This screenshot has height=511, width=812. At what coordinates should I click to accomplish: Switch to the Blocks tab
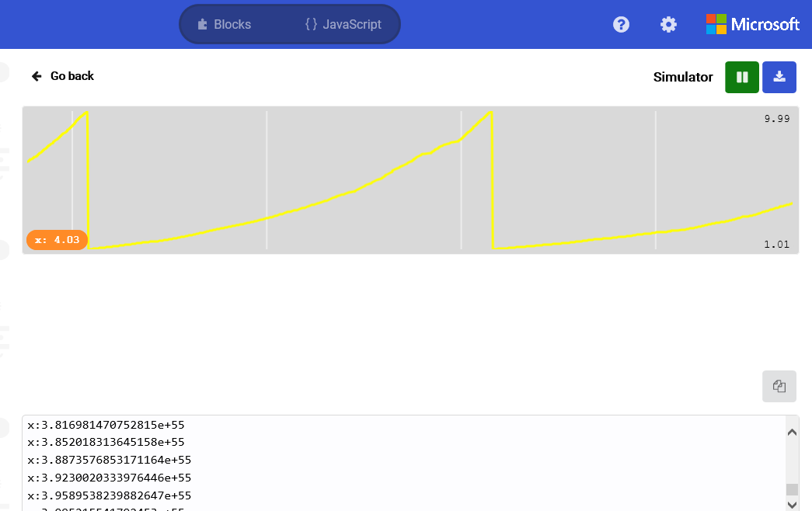pos(224,24)
